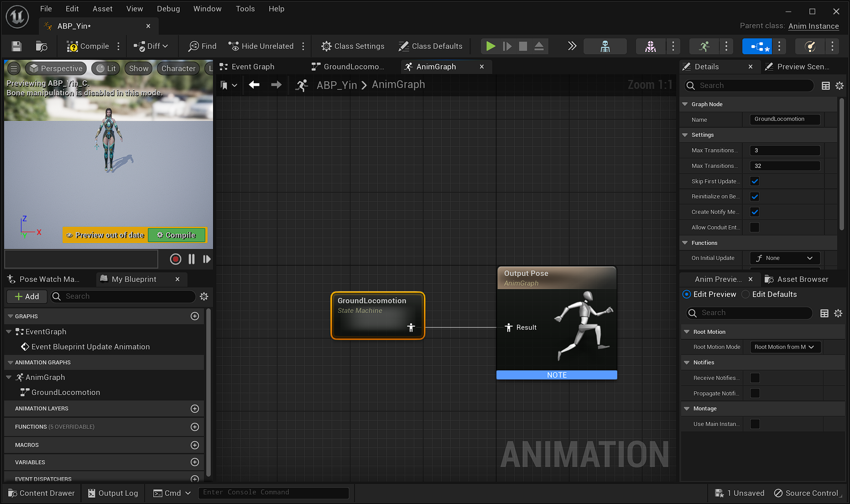Open the File menu
850x504 pixels.
pyautogui.click(x=46, y=9)
